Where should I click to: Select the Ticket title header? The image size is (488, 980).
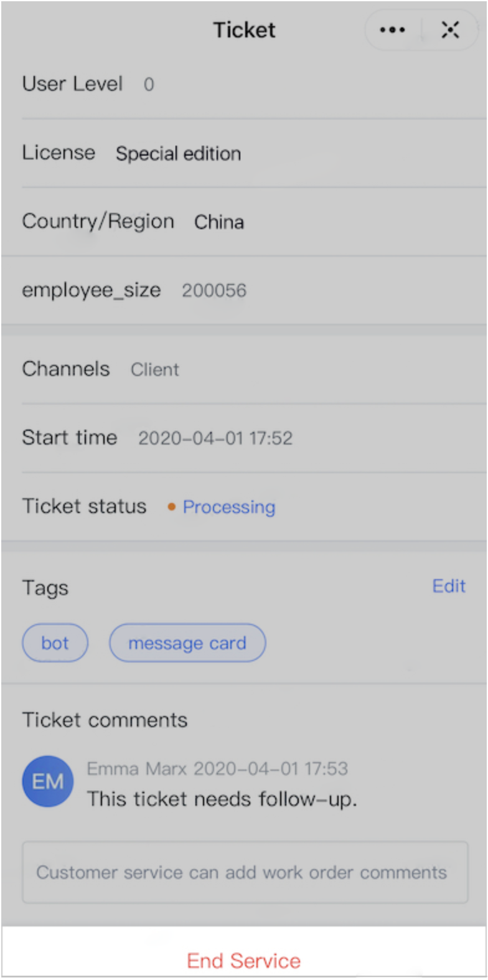click(x=244, y=29)
